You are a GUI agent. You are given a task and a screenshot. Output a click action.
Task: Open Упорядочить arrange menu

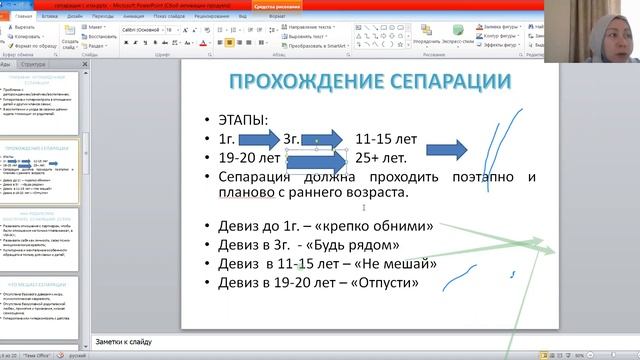pos(427,37)
